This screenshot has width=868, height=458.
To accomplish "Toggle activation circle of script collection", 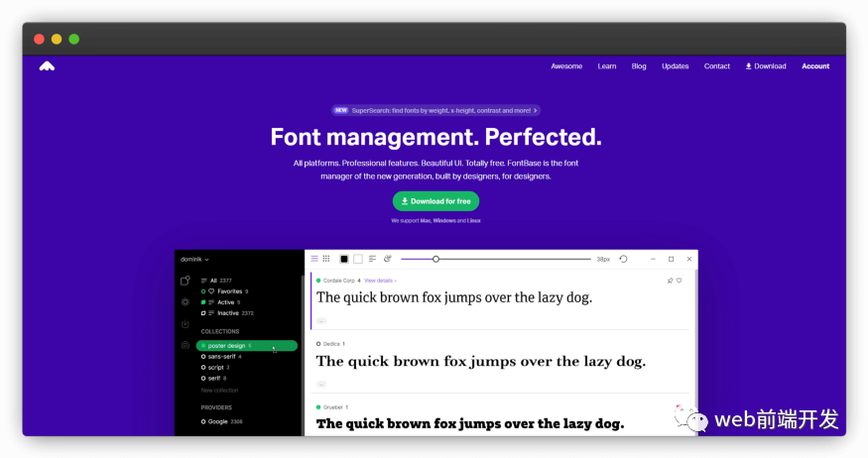I will point(203,367).
